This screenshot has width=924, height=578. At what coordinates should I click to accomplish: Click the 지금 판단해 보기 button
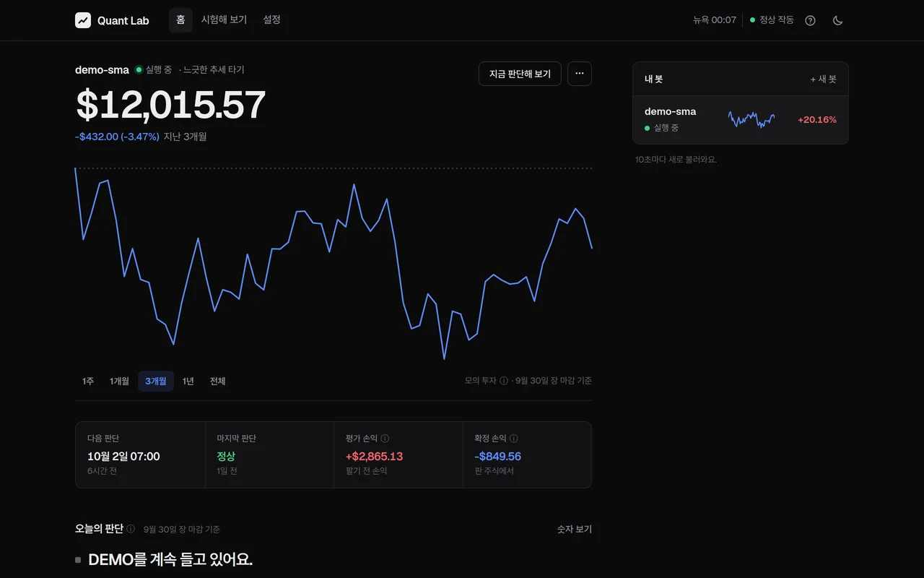click(x=520, y=74)
